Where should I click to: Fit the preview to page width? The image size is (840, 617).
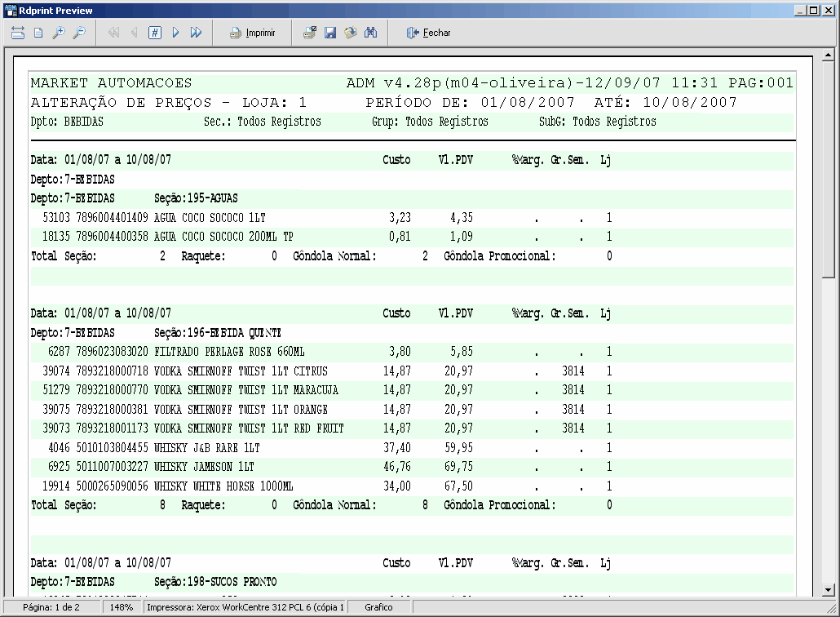point(18,33)
